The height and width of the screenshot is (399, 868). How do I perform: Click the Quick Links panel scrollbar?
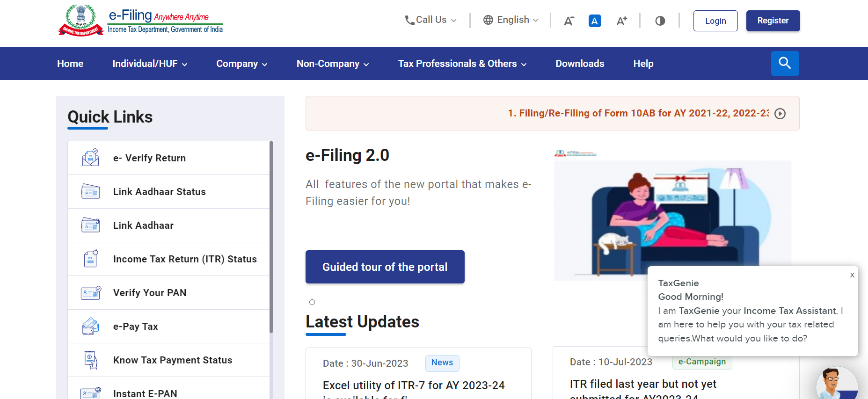(x=271, y=237)
